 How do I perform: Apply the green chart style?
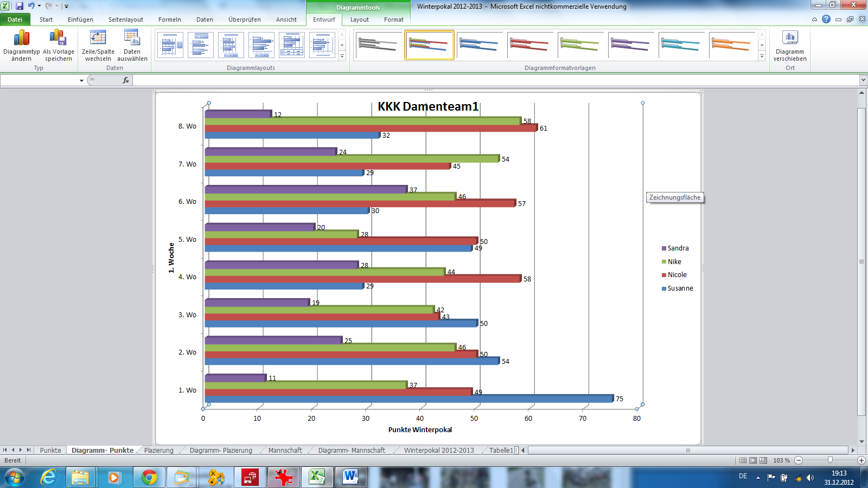(x=580, y=45)
